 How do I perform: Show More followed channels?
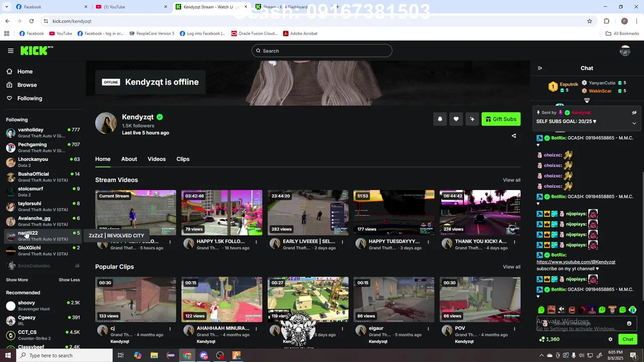17,280
